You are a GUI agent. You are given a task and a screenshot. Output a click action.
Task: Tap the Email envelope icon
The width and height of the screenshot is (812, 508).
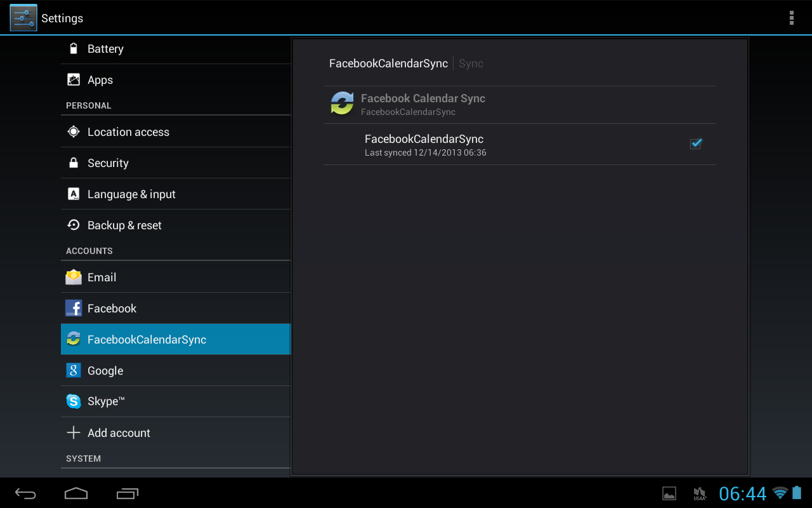click(x=74, y=277)
